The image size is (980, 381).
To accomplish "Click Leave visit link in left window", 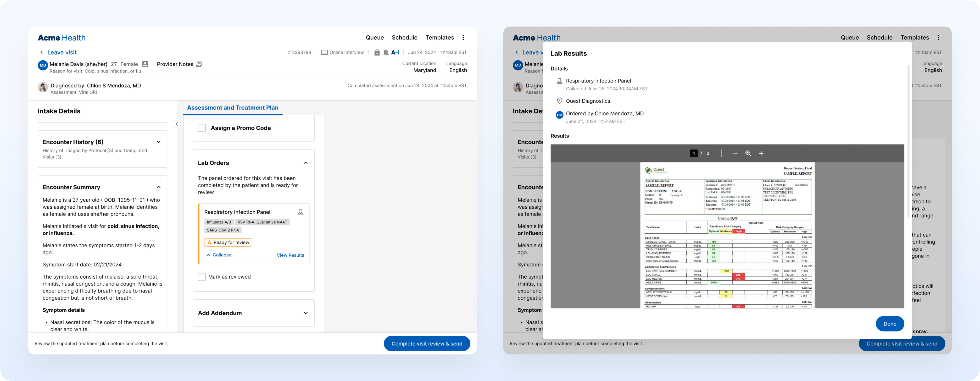I will (x=62, y=52).
